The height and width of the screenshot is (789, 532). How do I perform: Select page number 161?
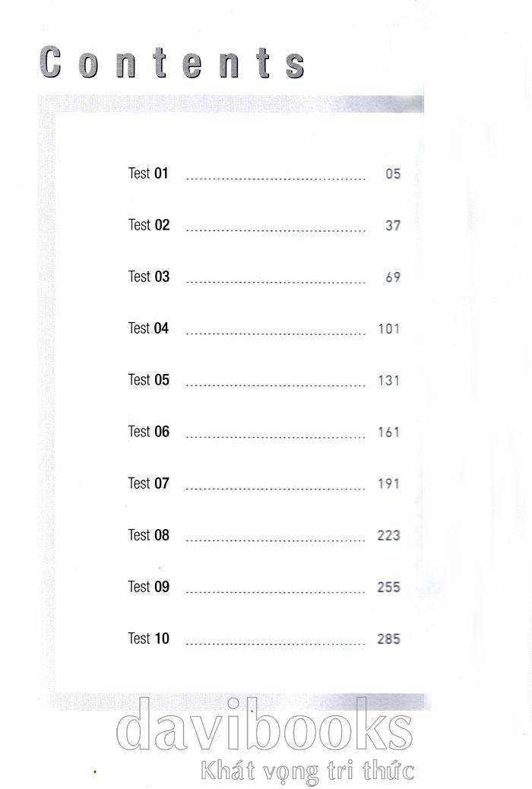click(388, 433)
